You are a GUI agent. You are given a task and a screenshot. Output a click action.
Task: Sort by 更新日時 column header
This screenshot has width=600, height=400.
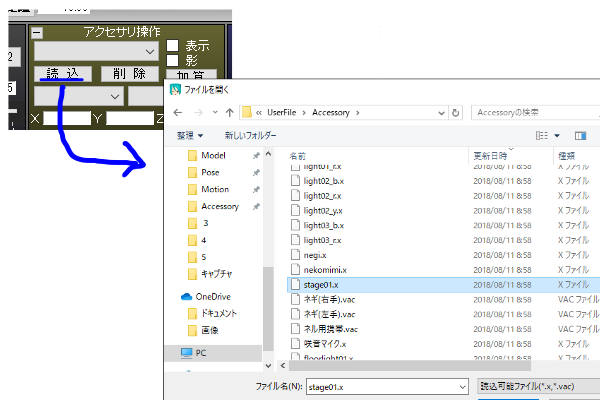tap(490, 156)
